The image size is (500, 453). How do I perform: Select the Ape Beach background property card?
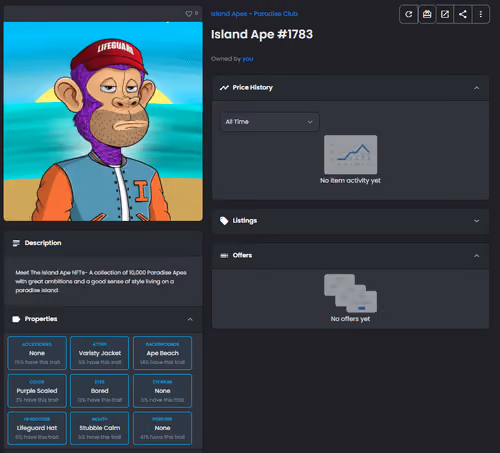[x=163, y=353]
